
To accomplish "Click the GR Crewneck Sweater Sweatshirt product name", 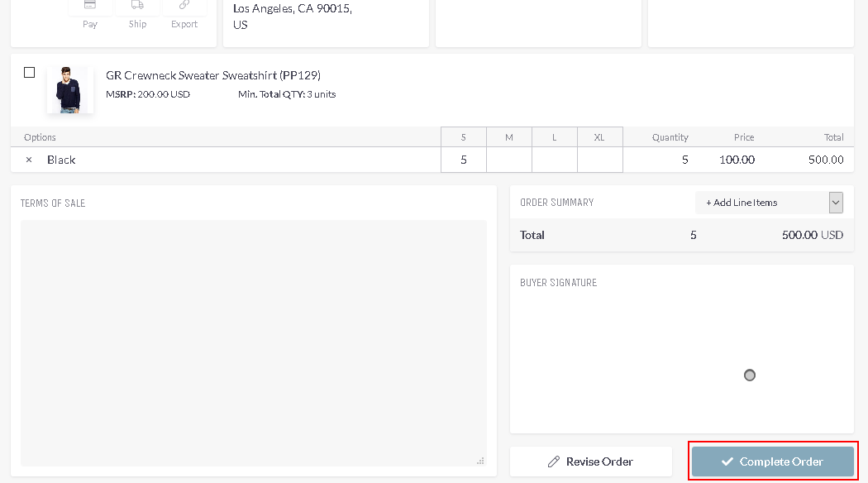I will pos(212,75).
